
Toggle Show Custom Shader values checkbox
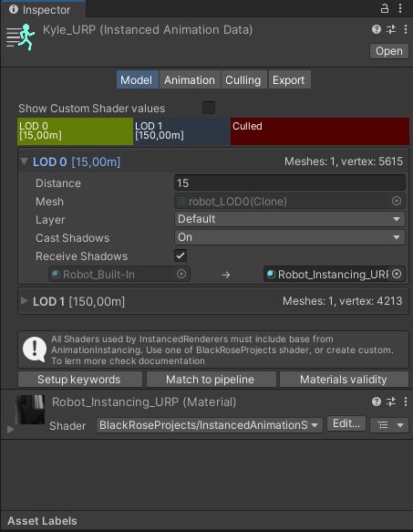(x=209, y=108)
